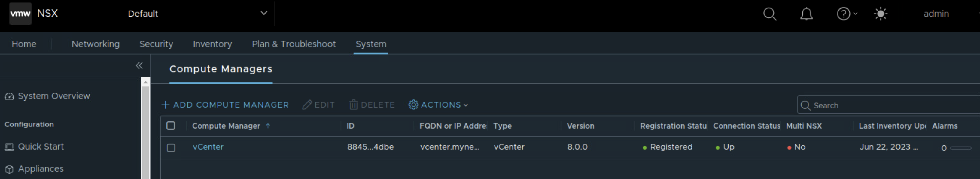This screenshot has width=980, height=179.
Task: Click Add Compute Manager button
Action: point(225,105)
